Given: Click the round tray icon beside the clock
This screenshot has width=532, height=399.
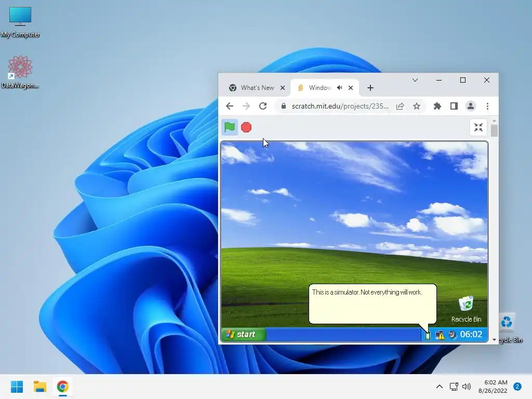Looking at the screenshot, I should coord(453,335).
